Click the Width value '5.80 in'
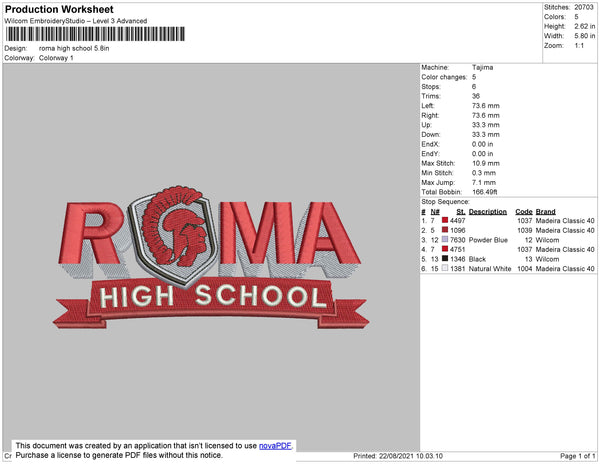 [x=585, y=36]
